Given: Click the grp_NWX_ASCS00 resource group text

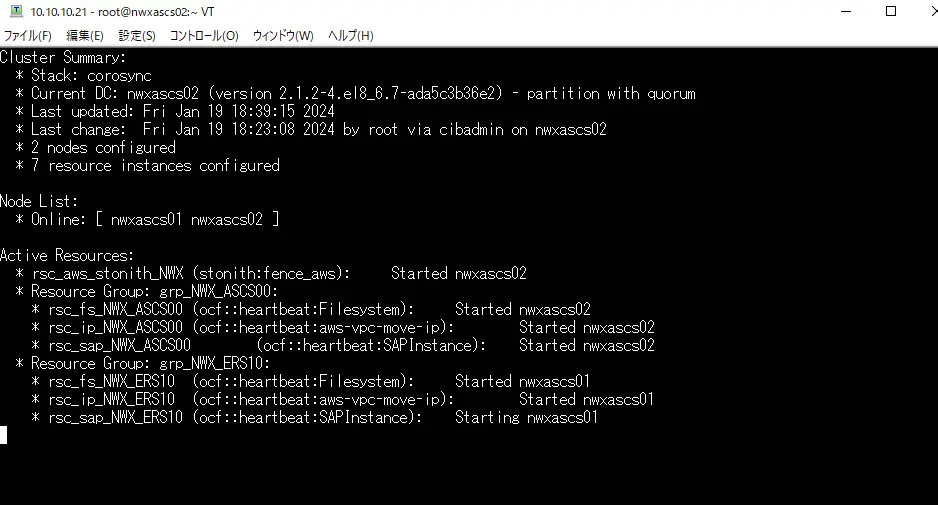Looking at the screenshot, I should [x=218, y=291].
